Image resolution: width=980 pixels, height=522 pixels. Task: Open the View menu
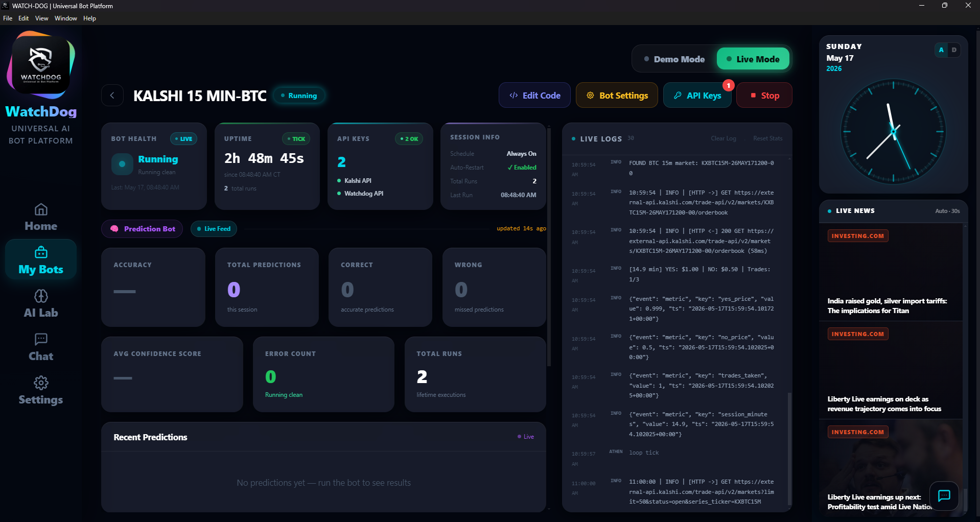click(41, 18)
